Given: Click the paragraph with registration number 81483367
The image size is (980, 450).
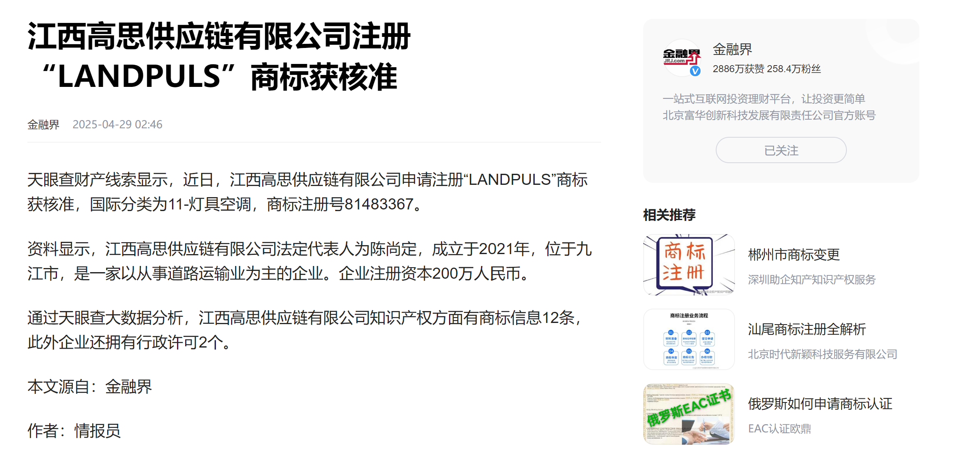Looking at the screenshot, I should [308, 192].
